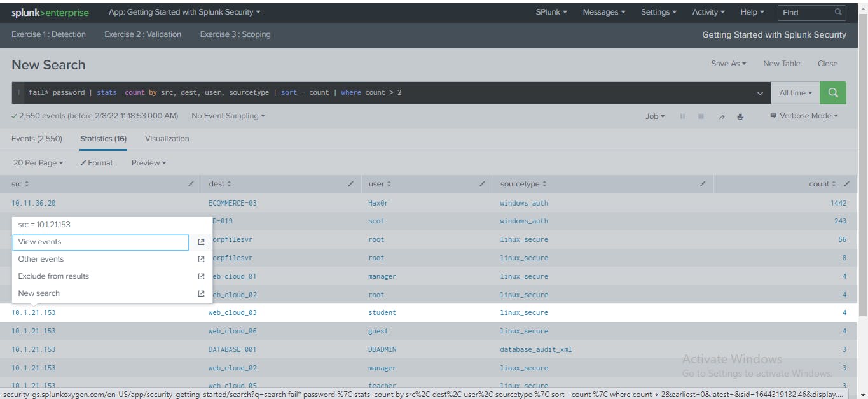Screen dimensions: 868x399
Task: Open the Preview dropdown
Action: 149,163
